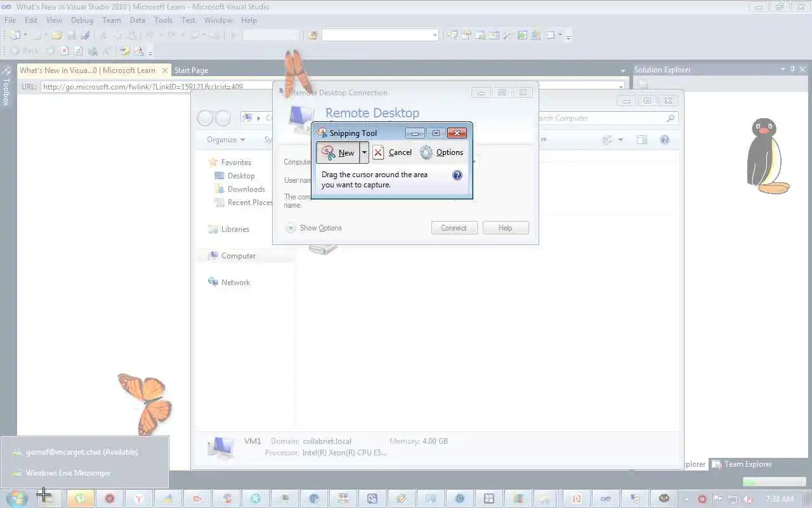Open the Properties Window toolbar icon
Viewport: 812px width, 508px height.
pos(466,35)
